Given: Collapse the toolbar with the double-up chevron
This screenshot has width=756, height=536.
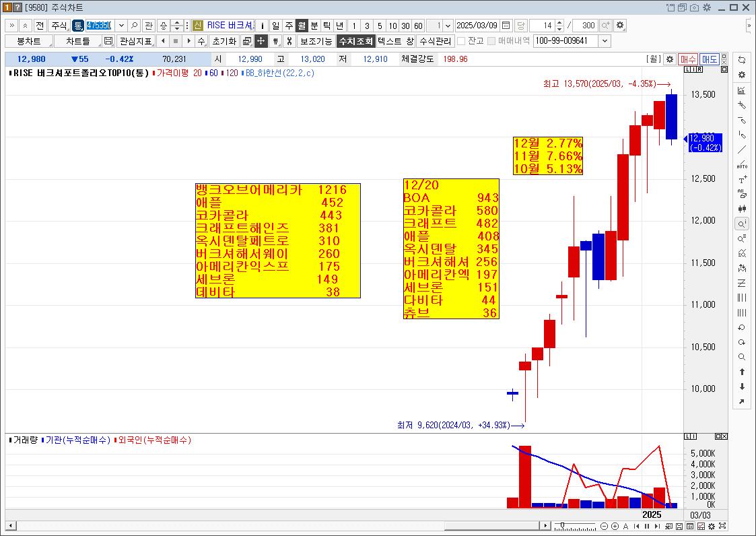Looking at the screenshot, I should [x=25, y=26].
